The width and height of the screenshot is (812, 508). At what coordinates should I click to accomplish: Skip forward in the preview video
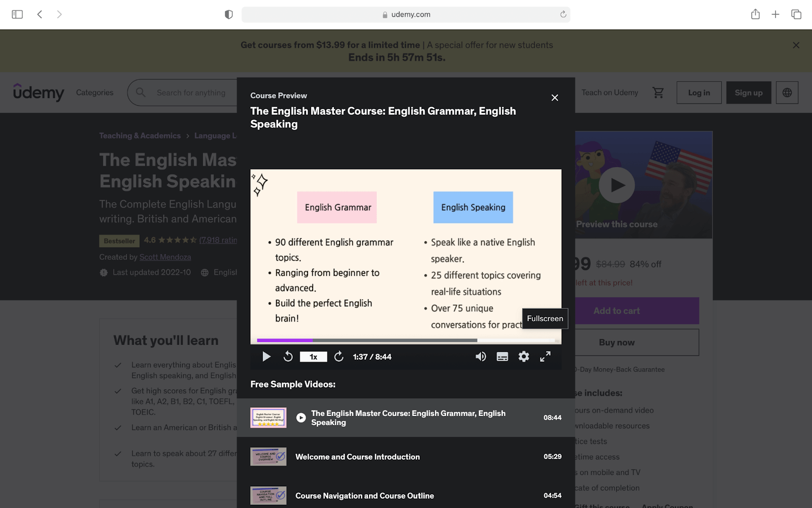(339, 357)
